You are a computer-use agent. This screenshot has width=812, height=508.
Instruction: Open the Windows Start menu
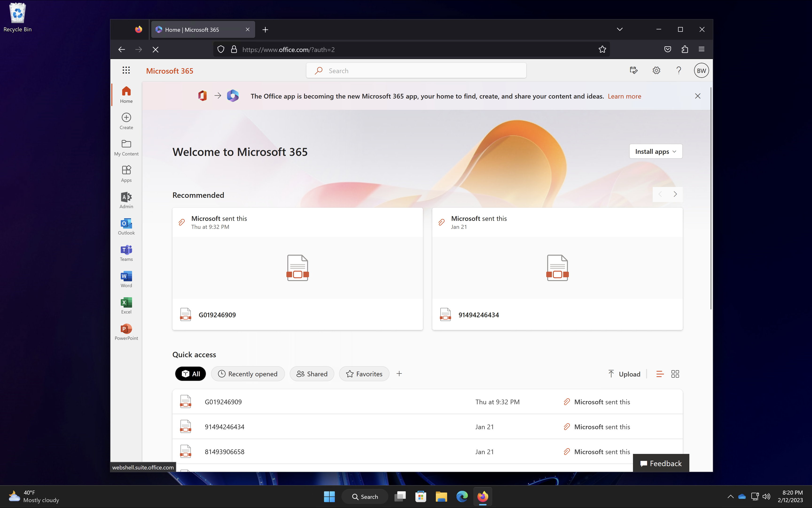pos(329,496)
